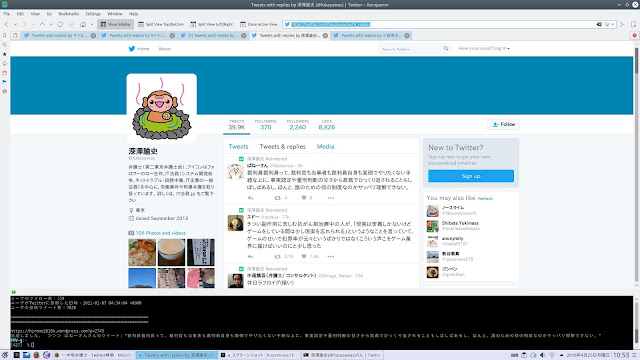640x360 pixels.
Task: Click Split View Top/Bottom
Action: pyautogui.click(x=161, y=24)
